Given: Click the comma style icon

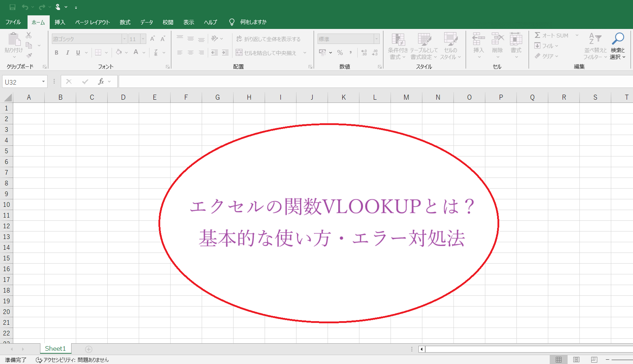Looking at the screenshot, I should [x=351, y=53].
